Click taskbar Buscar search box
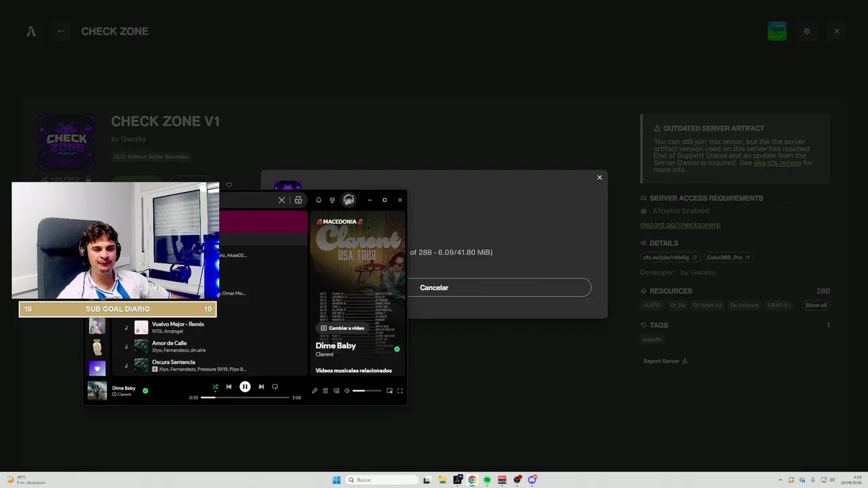 [x=381, y=480]
